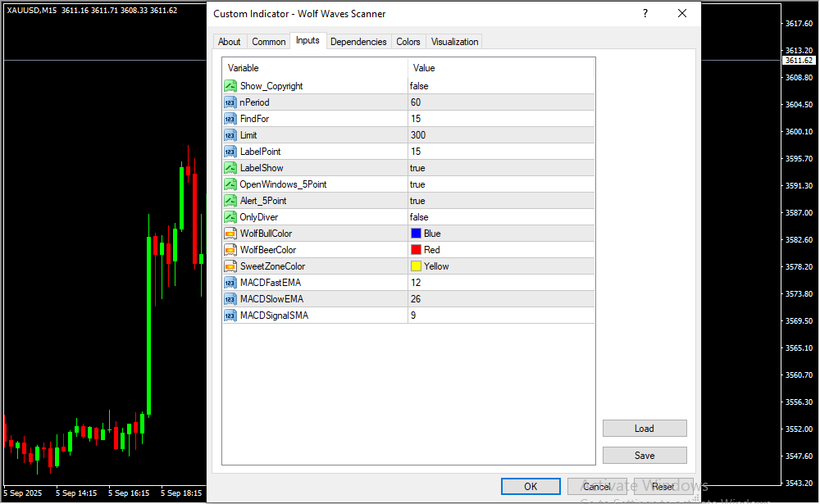Click the SweetZoneColor variable icon
Image resolution: width=820 pixels, height=504 pixels.
(x=230, y=266)
